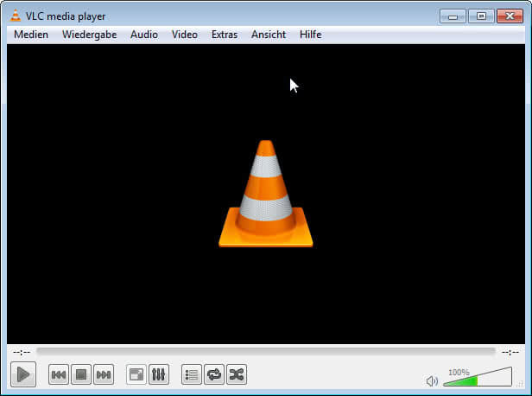Open the Medien menu
The image size is (532, 396).
[31, 35]
